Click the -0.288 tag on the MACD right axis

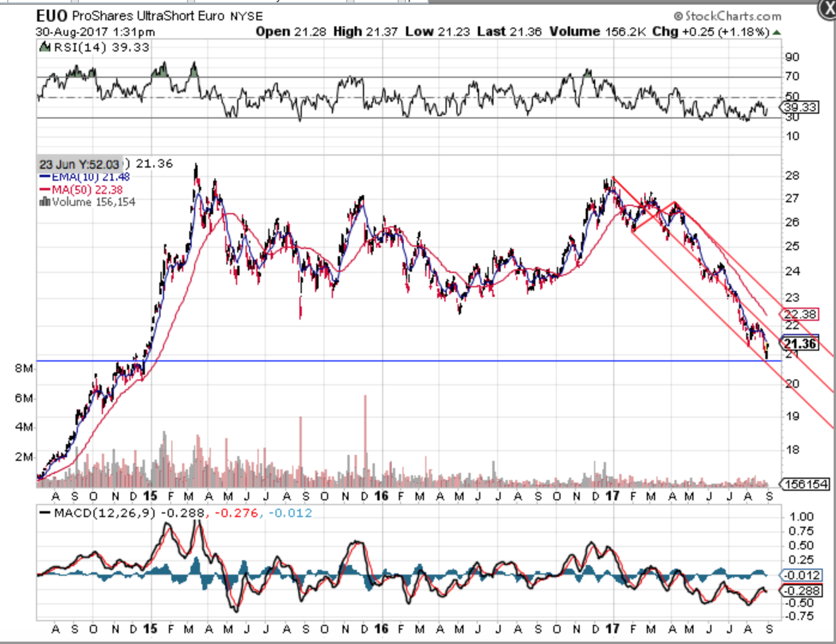(x=801, y=591)
